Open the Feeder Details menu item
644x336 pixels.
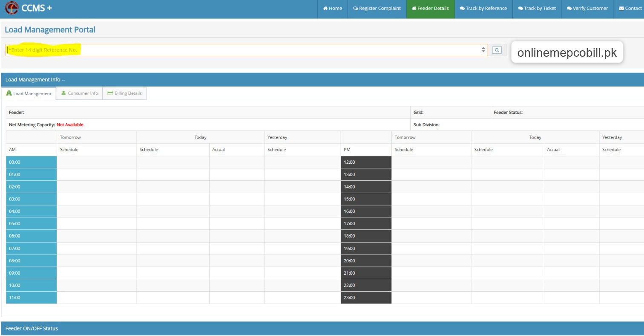pyautogui.click(x=430, y=9)
